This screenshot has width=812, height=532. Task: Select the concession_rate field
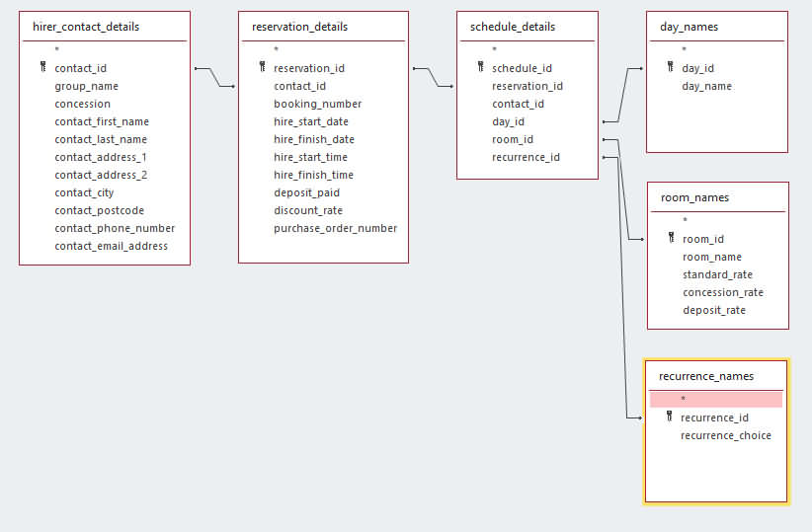pyautogui.click(x=723, y=292)
